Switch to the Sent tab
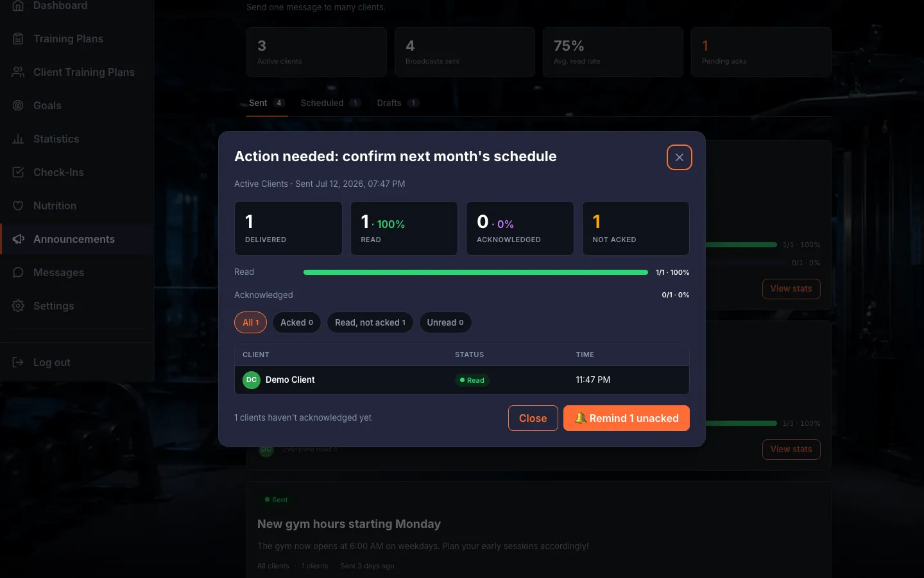Screen dimensions: 924x578 tap(266, 103)
